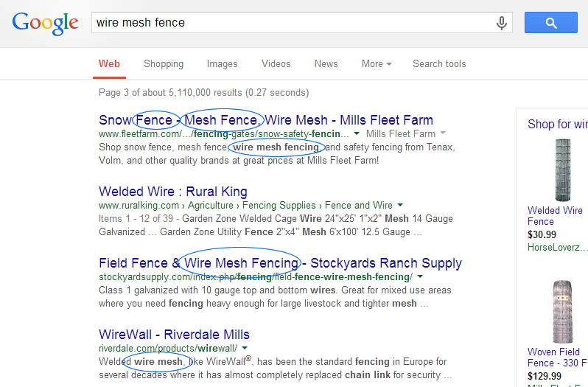Click the stockyardsupply.com URL text
This screenshot has height=387, width=588.
tap(256, 277)
